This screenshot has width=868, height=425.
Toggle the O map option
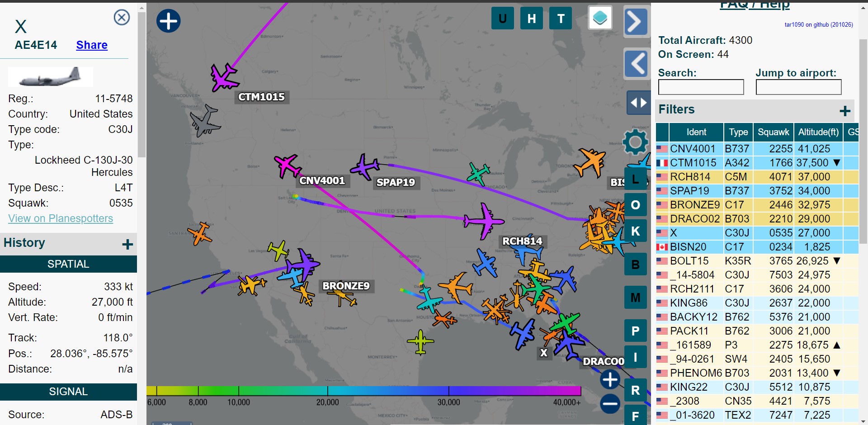click(636, 205)
